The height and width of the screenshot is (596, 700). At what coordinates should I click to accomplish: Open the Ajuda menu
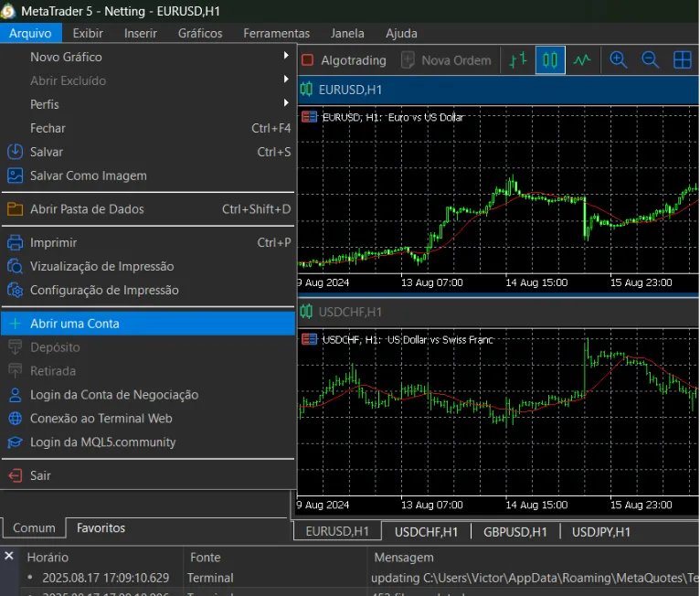pos(401,33)
